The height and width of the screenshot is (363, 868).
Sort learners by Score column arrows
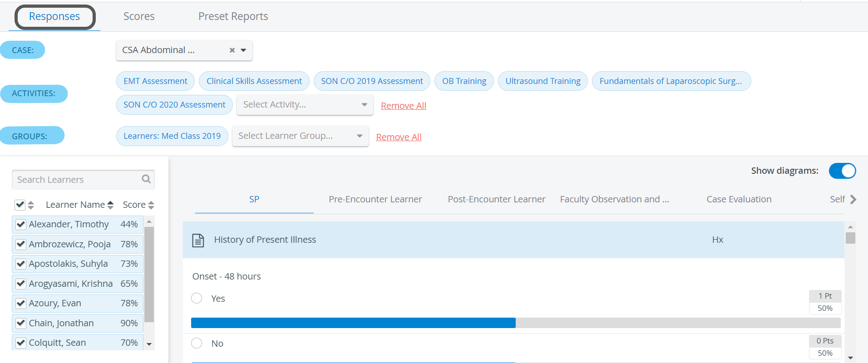coord(151,205)
